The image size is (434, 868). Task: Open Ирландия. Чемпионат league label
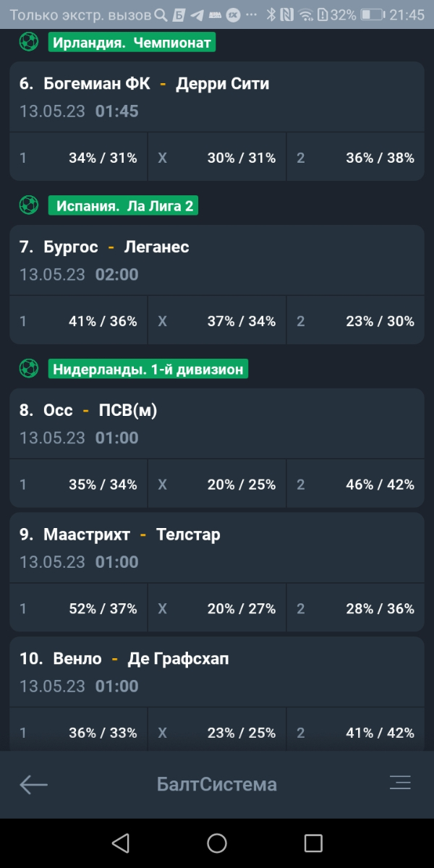pos(132,43)
